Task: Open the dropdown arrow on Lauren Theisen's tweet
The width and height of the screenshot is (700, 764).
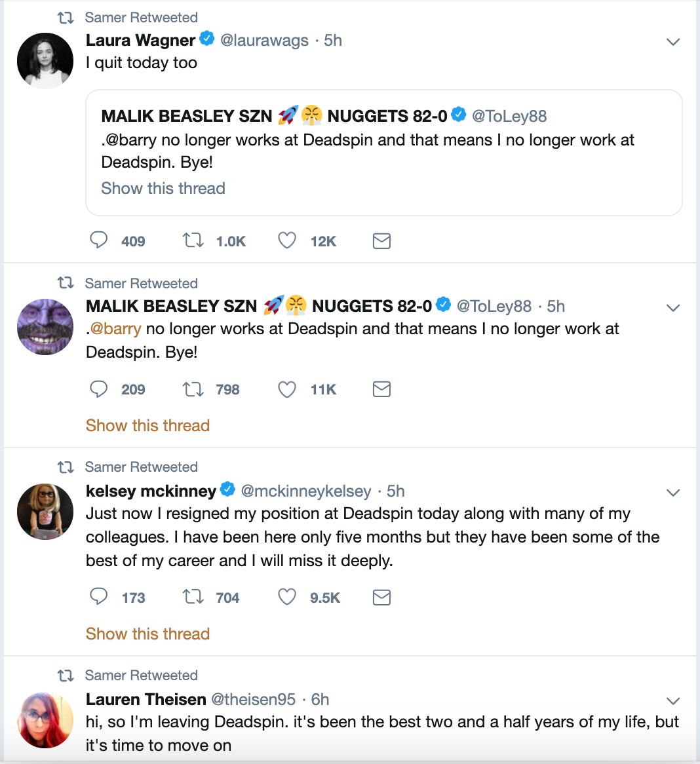Action: 672,701
